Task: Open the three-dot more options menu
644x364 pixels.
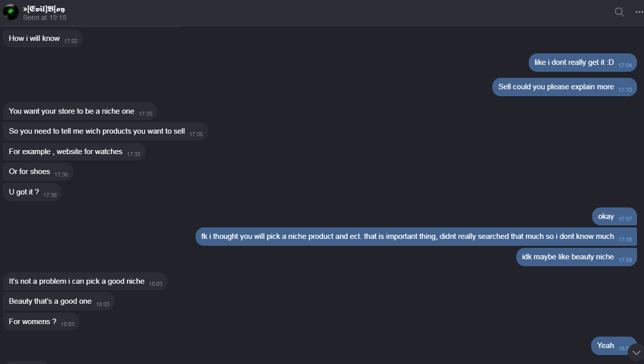Action: point(639,12)
